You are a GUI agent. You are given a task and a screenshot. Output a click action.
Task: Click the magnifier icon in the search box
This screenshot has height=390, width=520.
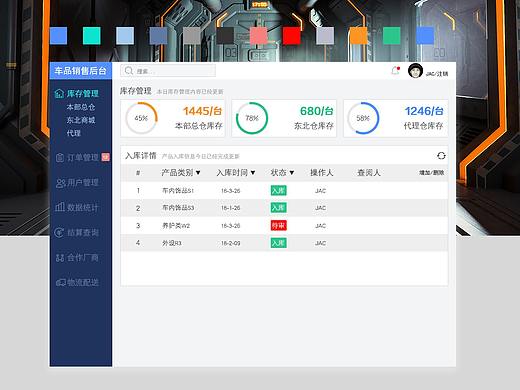point(129,71)
